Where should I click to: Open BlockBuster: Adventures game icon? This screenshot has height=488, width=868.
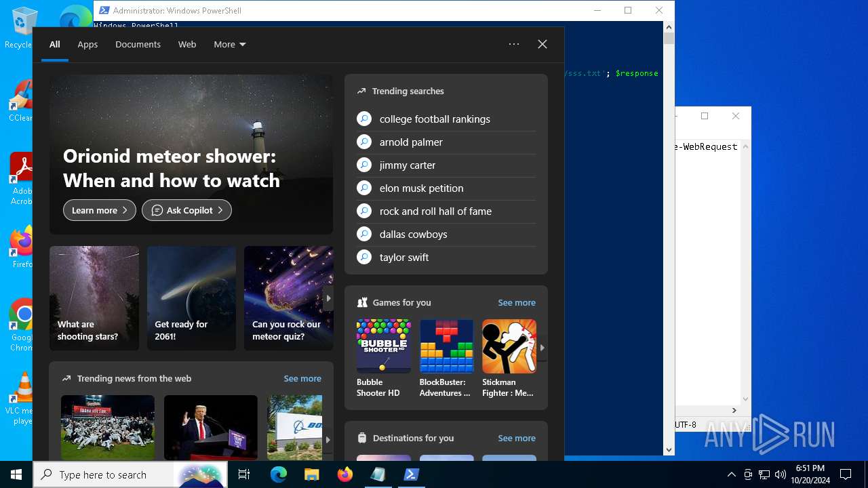[x=446, y=346]
